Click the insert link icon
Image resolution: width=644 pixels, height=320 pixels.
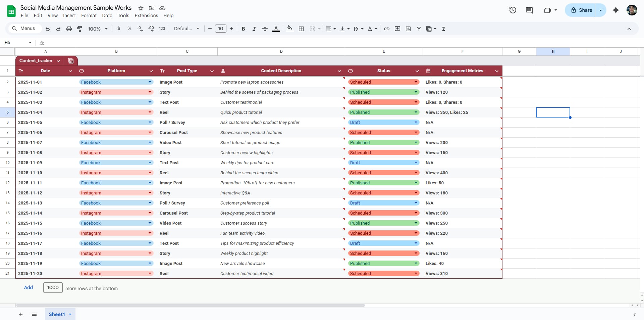[386, 29]
